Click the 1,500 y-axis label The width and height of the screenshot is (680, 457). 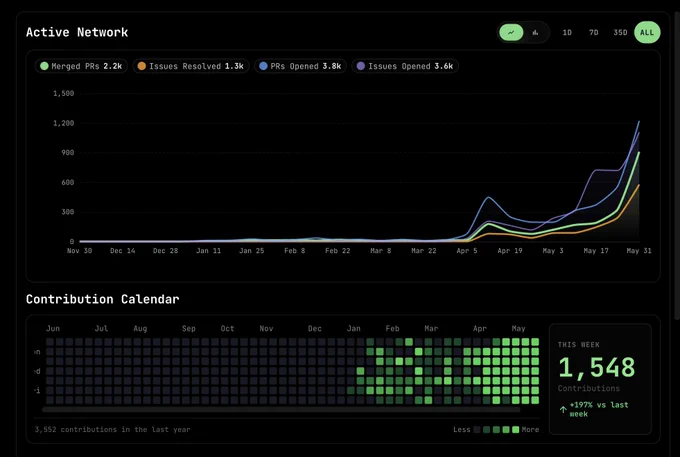click(63, 93)
